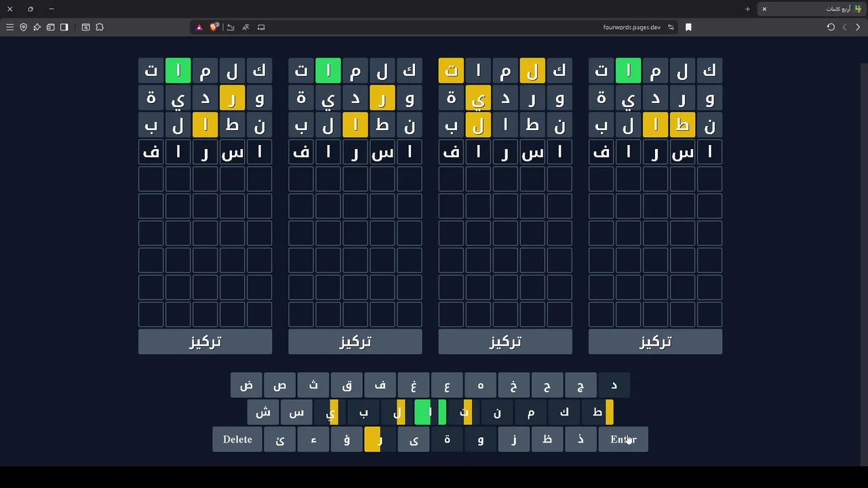
Task: Tap the ج key
Action: (580, 386)
